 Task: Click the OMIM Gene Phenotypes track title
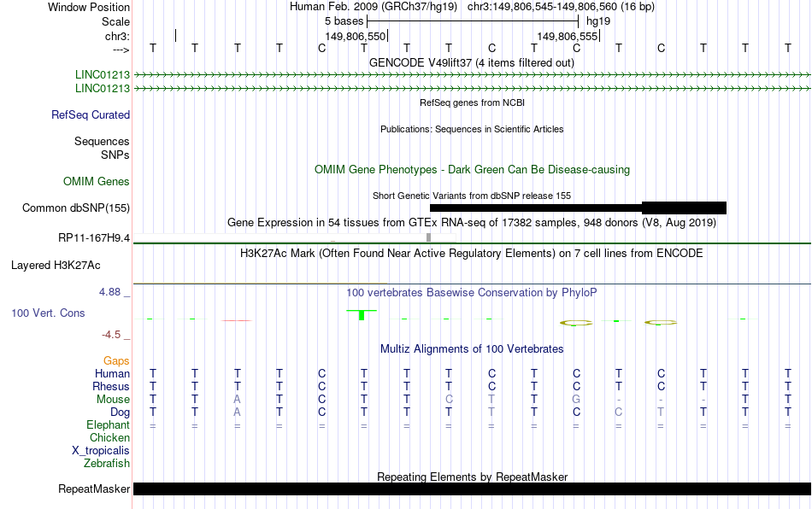point(472,170)
